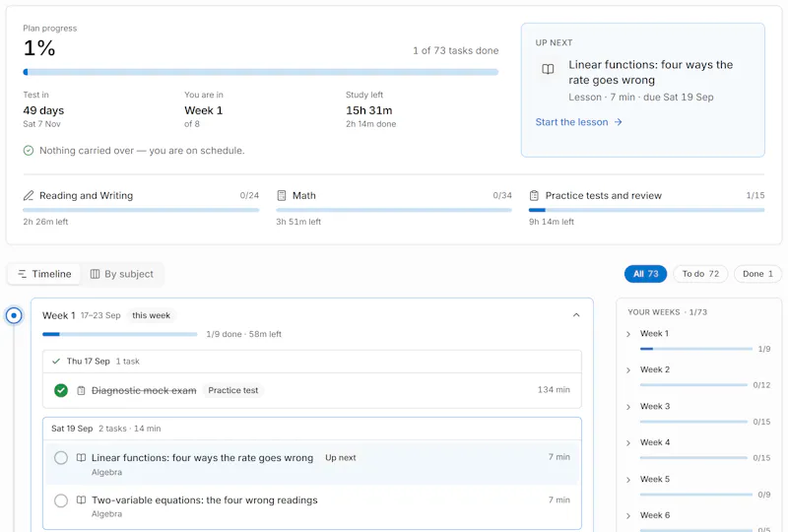Expand Week 6 in Your Weeks sidebar
788x532 pixels.
(628, 516)
